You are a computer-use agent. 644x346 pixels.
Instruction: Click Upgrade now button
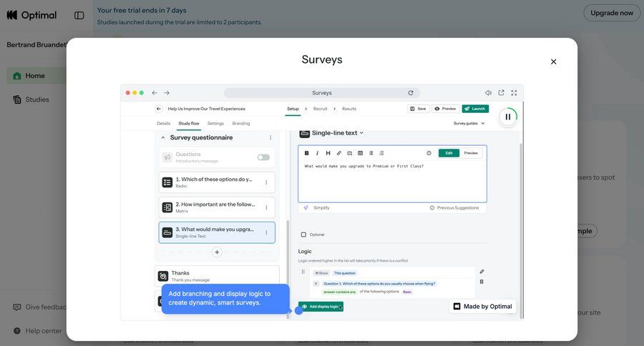(x=612, y=13)
